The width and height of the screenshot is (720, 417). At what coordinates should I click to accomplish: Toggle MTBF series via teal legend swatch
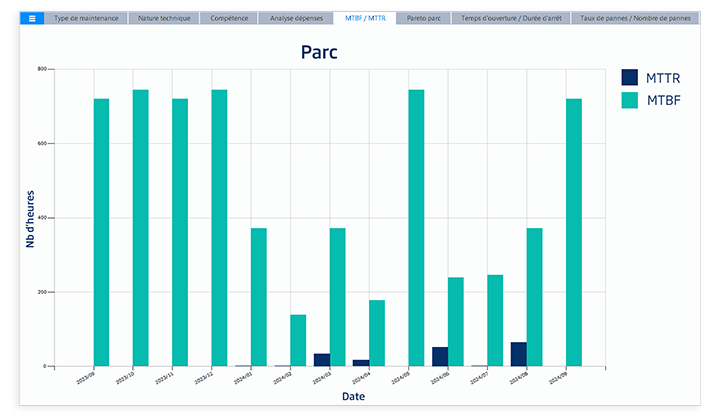[x=630, y=100]
